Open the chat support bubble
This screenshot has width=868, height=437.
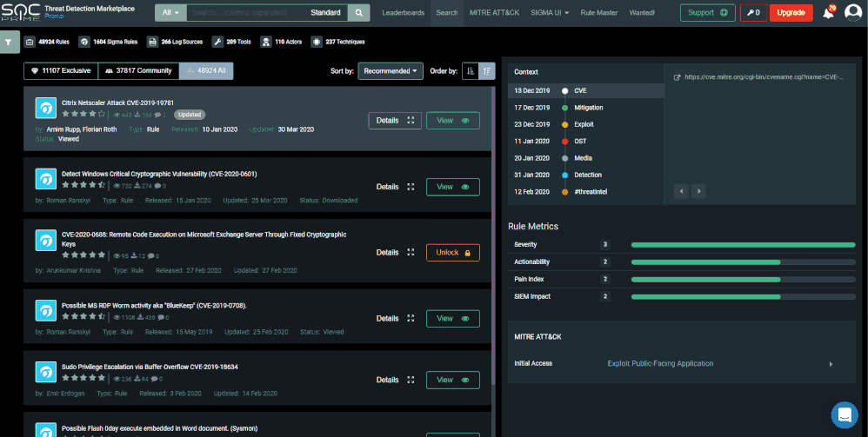(x=845, y=414)
